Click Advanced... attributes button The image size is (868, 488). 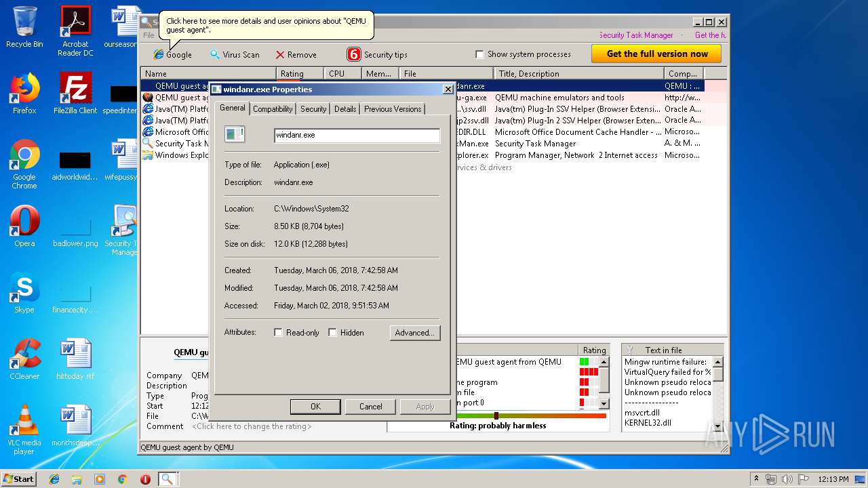click(415, 333)
